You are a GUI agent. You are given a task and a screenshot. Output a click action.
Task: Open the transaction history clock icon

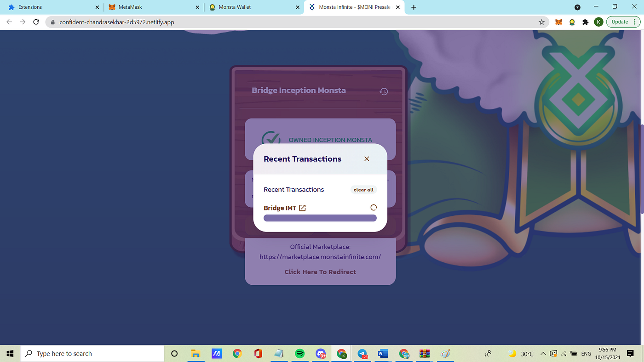384,91
